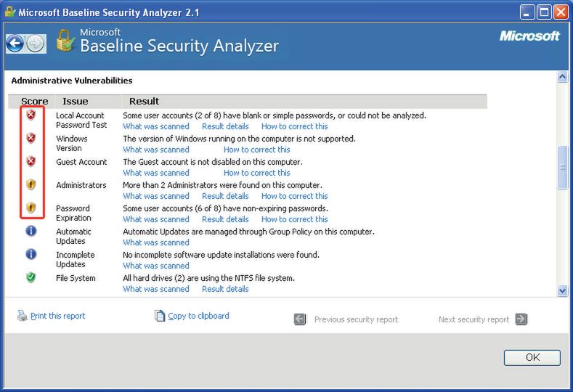
Task: Sort results by the Score column header
Action: pos(35,102)
